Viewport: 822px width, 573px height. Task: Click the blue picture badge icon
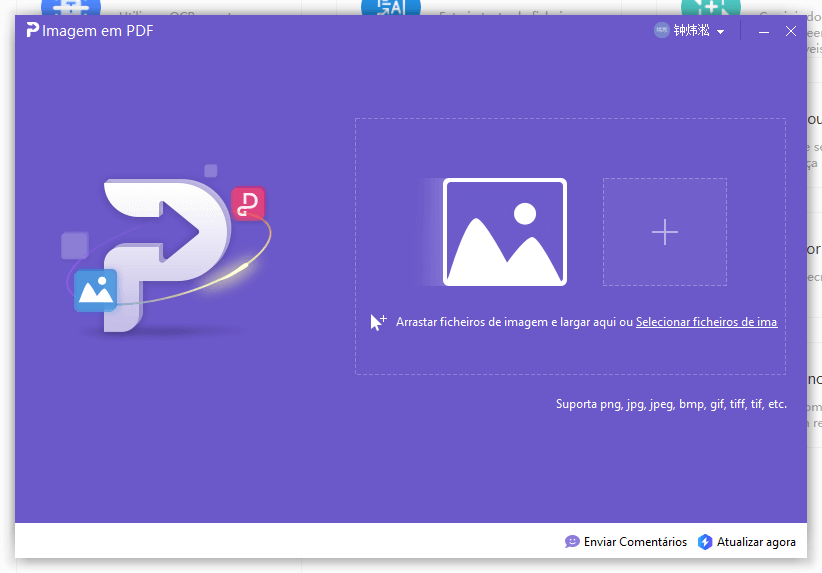95,290
